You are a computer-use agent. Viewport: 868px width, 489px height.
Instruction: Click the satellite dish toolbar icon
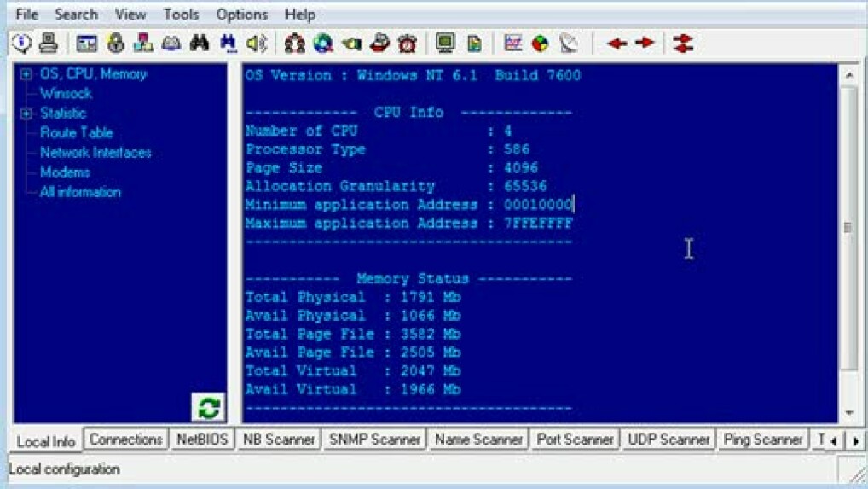click(x=569, y=43)
